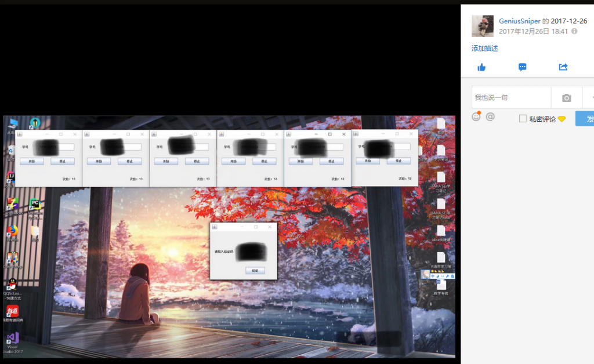Select the 2017-12-26 album title text

click(569, 21)
